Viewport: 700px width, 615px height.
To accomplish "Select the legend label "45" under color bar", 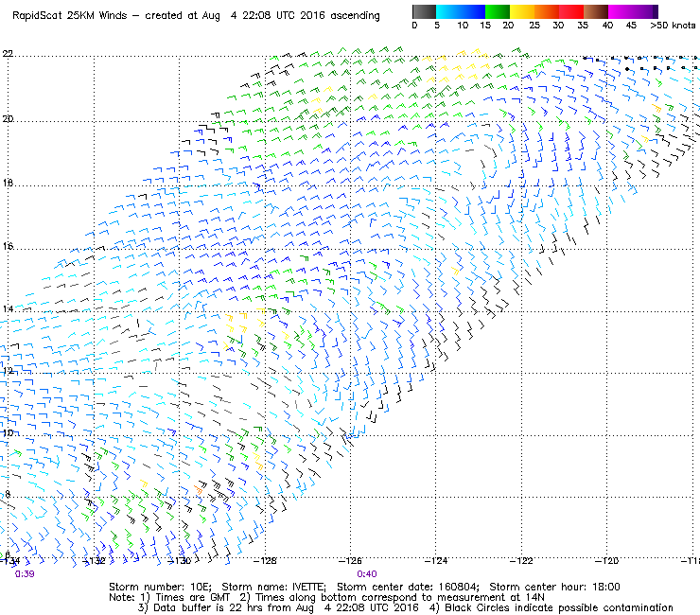I will pyautogui.click(x=631, y=26).
